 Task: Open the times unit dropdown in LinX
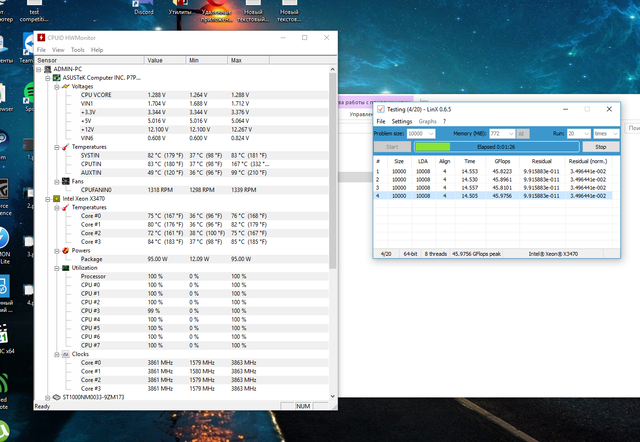[615, 133]
